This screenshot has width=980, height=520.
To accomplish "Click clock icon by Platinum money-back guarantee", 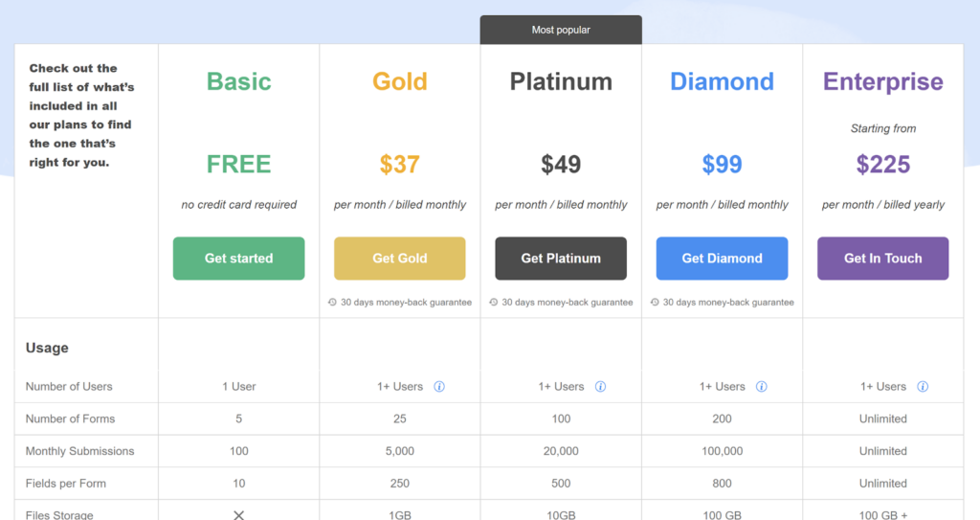I will tap(494, 303).
